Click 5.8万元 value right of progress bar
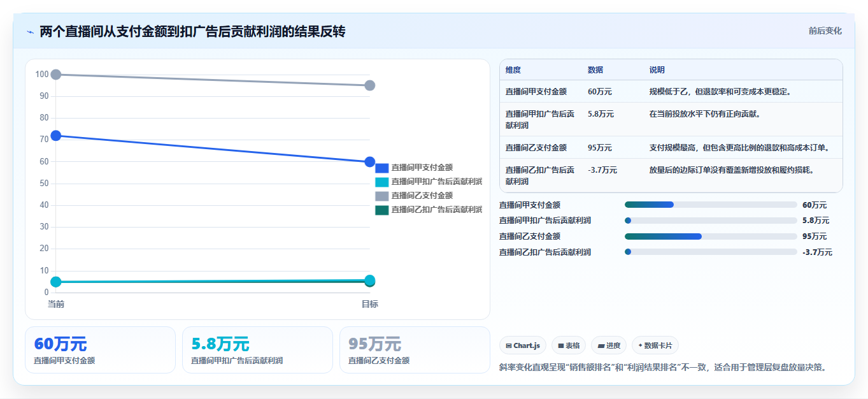Image resolution: width=868 pixels, height=399 pixels. tap(816, 221)
